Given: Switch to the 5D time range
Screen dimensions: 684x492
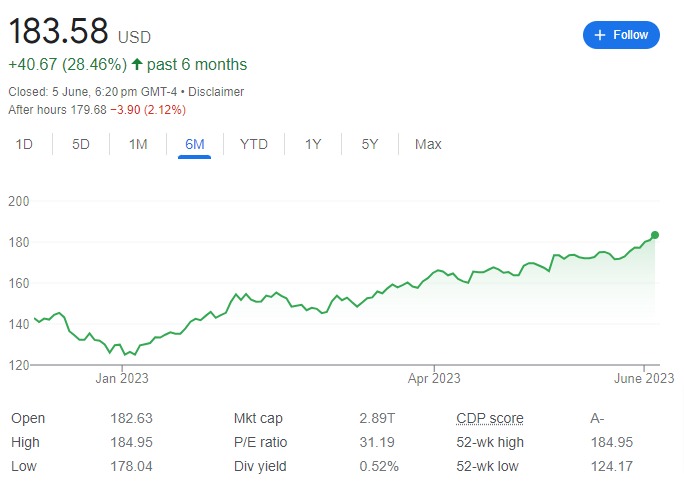Looking at the screenshot, I should [81, 144].
